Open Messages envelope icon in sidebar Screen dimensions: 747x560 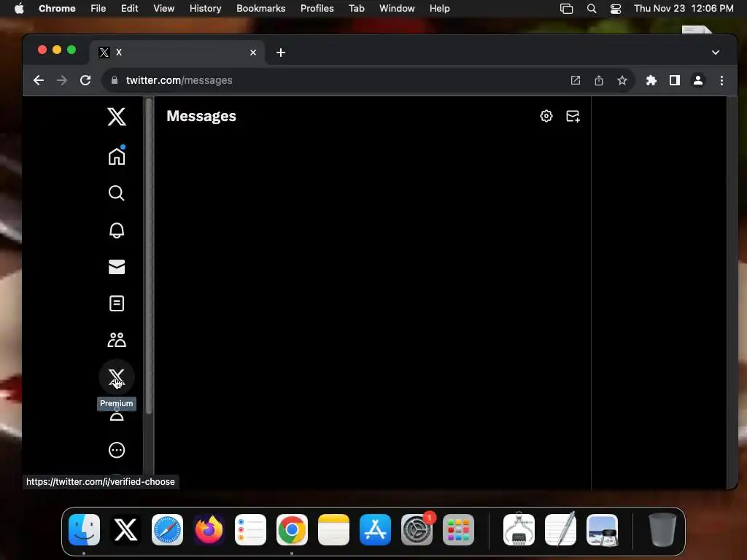pyautogui.click(x=117, y=267)
